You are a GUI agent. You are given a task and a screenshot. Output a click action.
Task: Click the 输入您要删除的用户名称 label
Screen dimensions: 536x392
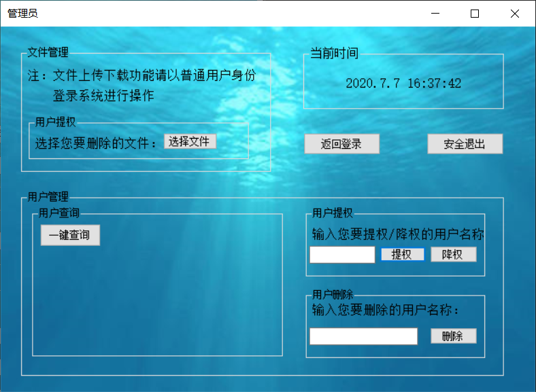coord(385,310)
